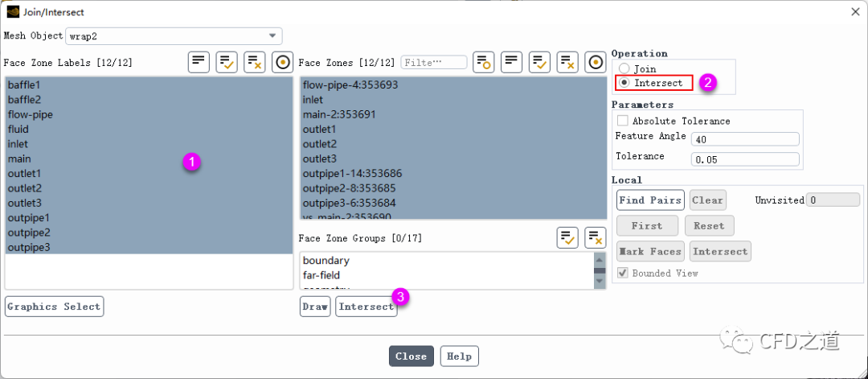This screenshot has width=868, height=379.
Task: Deselect all Face Zone Labels via X icon
Action: click(x=255, y=62)
